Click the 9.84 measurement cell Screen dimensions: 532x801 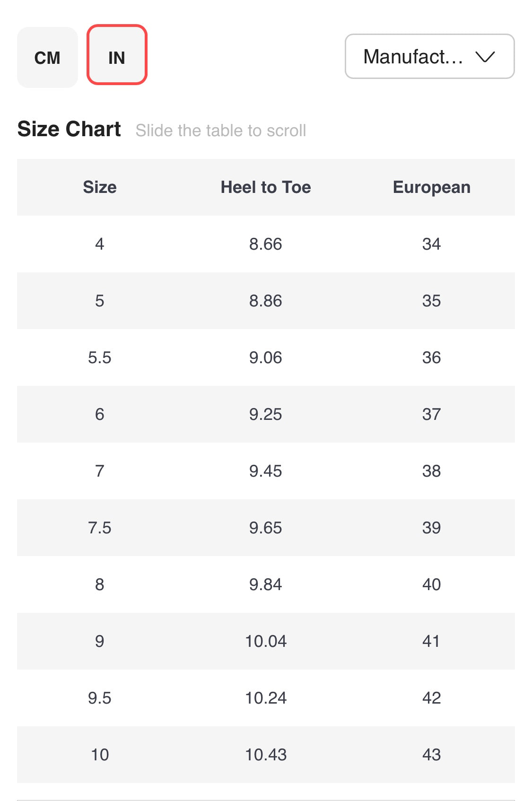click(266, 584)
